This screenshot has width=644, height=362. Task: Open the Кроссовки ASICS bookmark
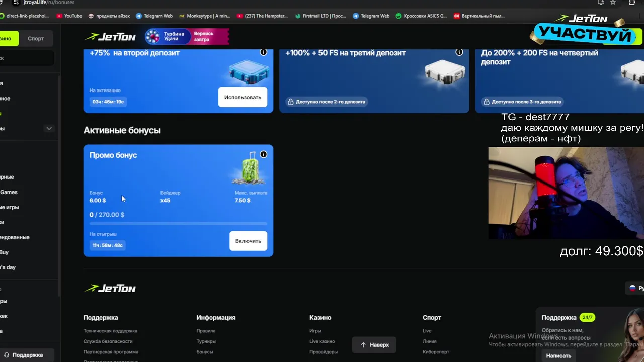(421, 16)
